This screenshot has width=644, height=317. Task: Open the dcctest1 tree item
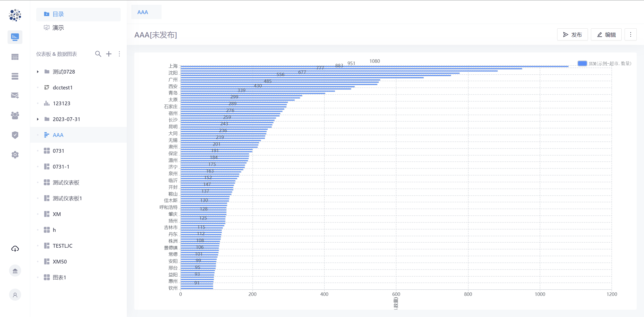78,87
